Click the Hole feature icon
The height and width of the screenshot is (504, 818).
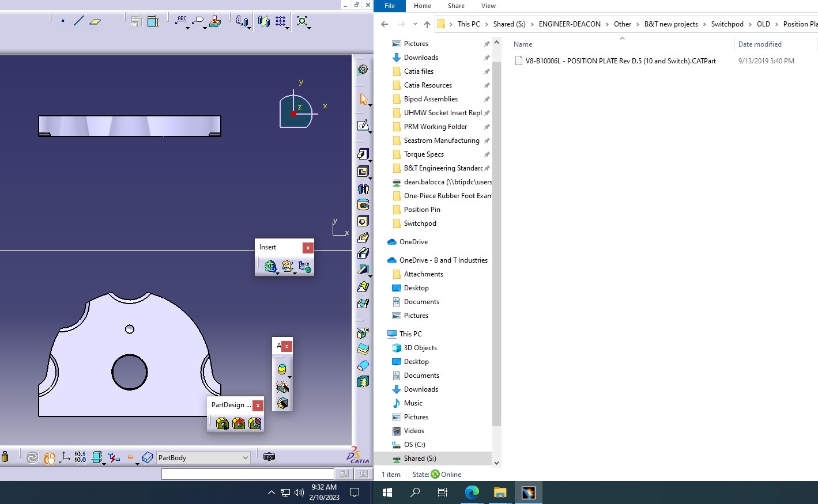tap(363, 221)
